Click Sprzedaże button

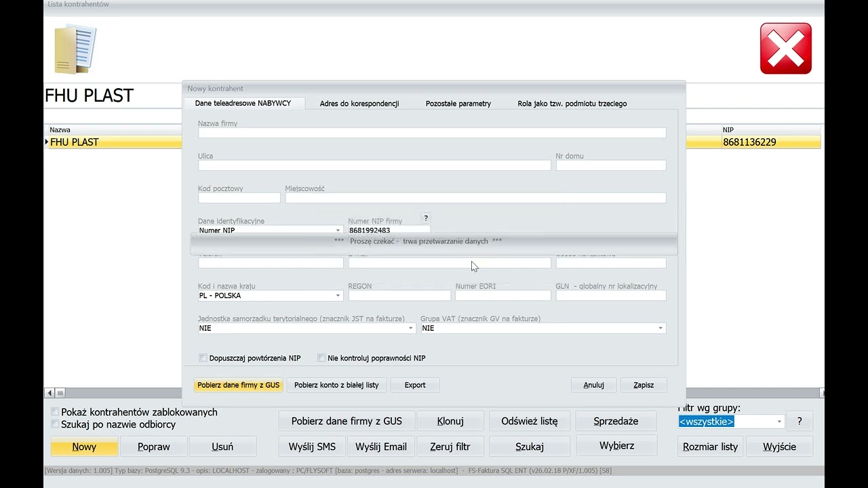(x=616, y=421)
